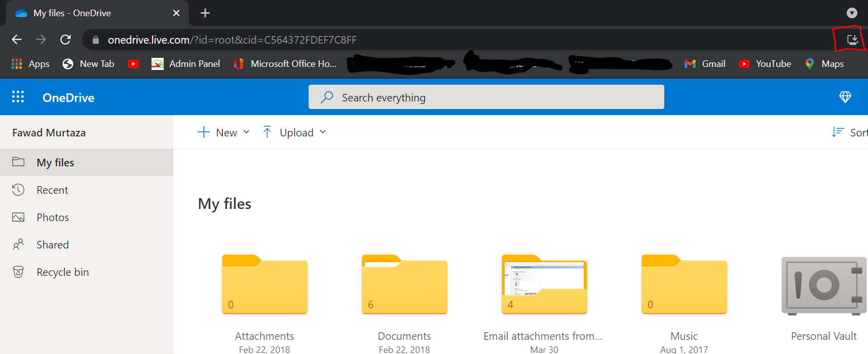Click the Upload button

288,132
